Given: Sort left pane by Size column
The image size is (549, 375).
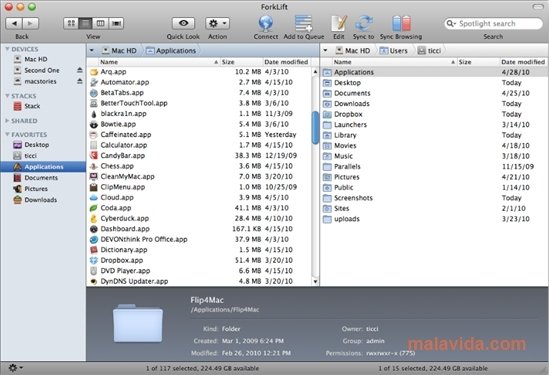Looking at the screenshot, I should pos(241,62).
